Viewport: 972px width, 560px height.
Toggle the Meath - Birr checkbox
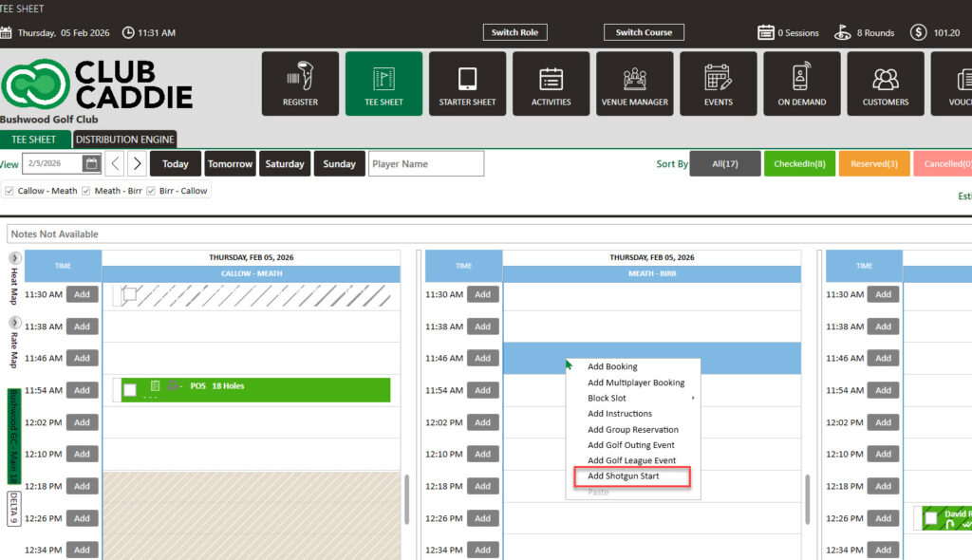86,191
